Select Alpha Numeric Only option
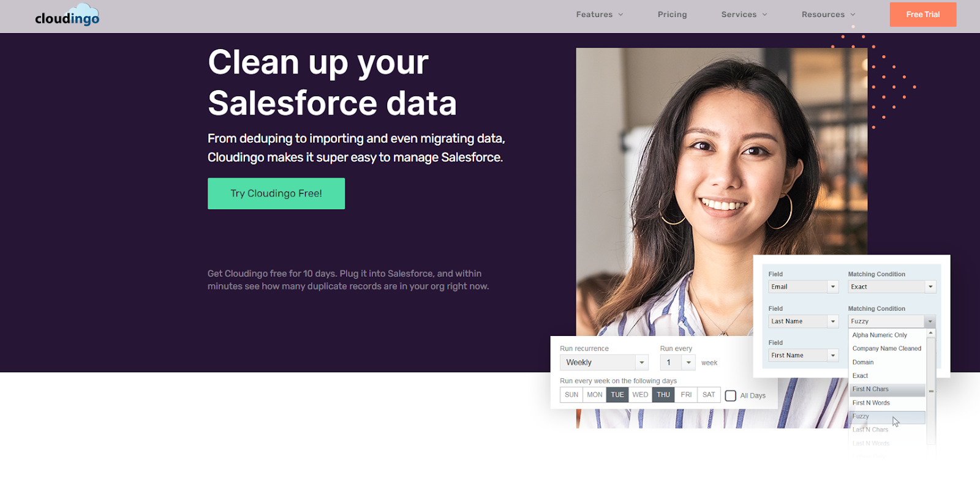This screenshot has height=478, width=980. click(887, 335)
